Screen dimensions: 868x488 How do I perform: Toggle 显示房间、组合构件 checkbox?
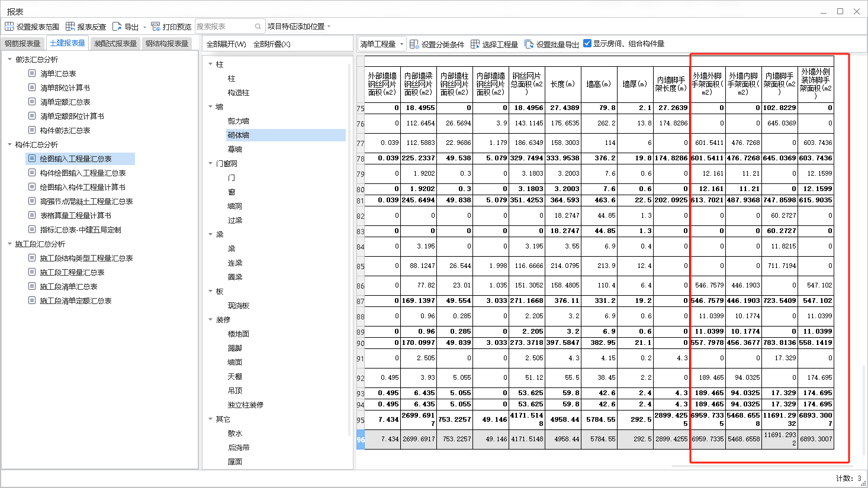coord(587,43)
